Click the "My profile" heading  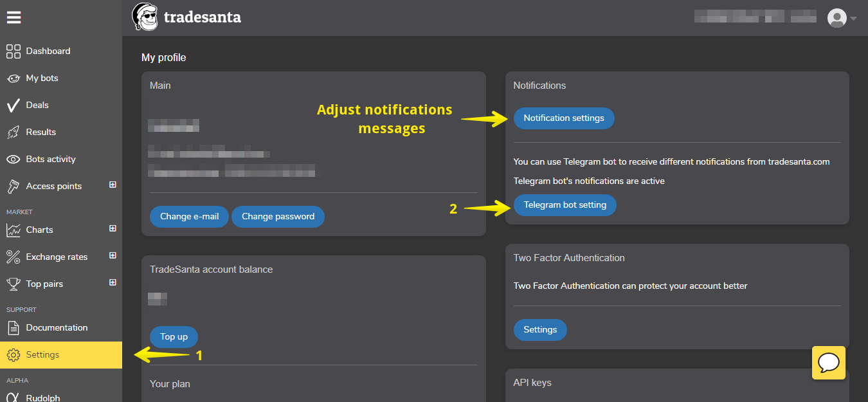(x=164, y=58)
